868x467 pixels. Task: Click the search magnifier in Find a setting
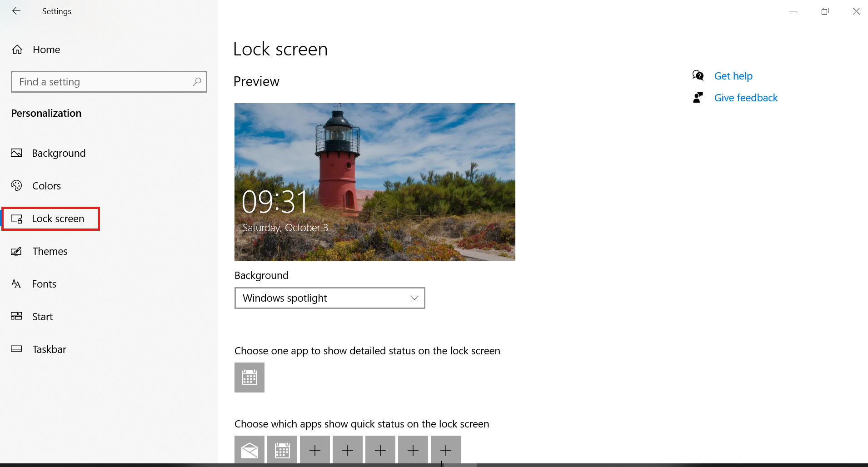point(197,82)
